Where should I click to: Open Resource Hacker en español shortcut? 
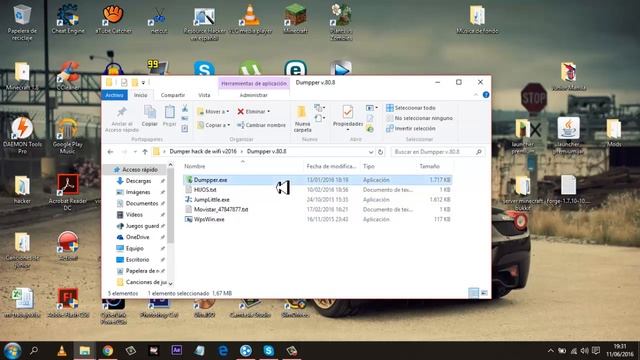pyautogui.click(x=204, y=23)
